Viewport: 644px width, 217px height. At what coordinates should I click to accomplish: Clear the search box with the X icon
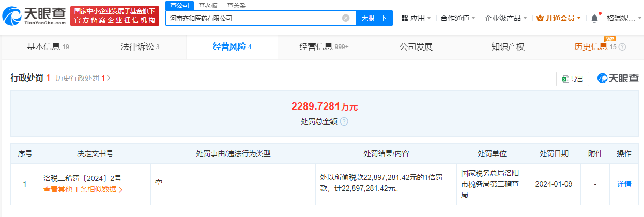click(346, 18)
